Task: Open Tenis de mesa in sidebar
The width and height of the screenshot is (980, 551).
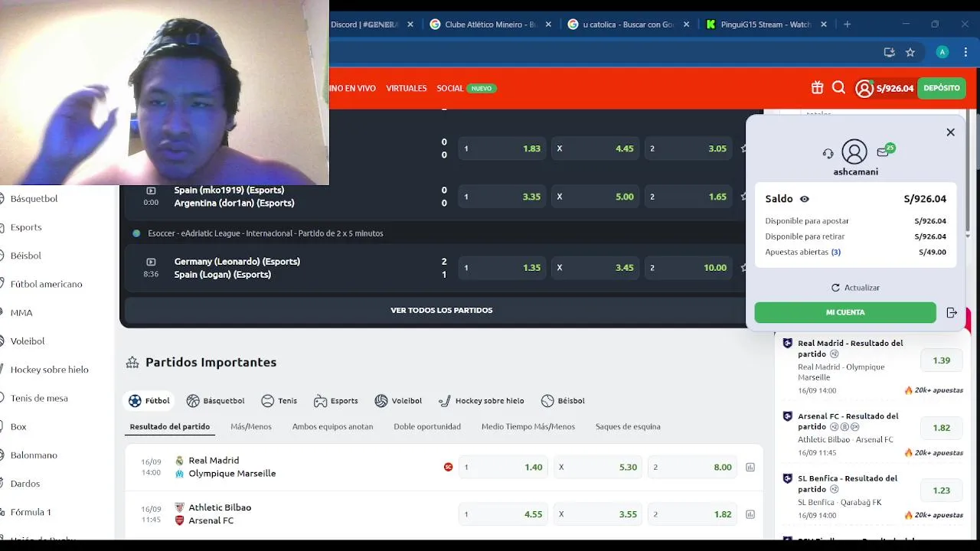Action: pyautogui.click(x=39, y=398)
